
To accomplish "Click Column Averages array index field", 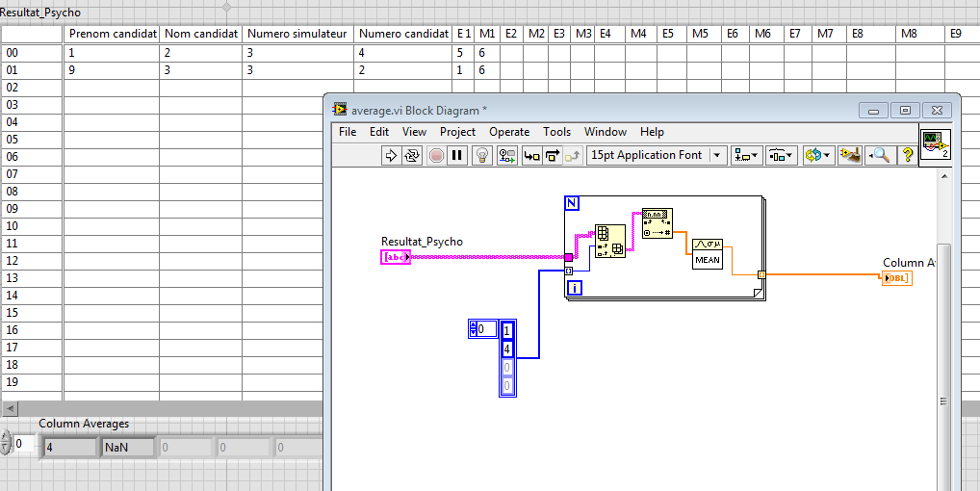I will pos(24,445).
